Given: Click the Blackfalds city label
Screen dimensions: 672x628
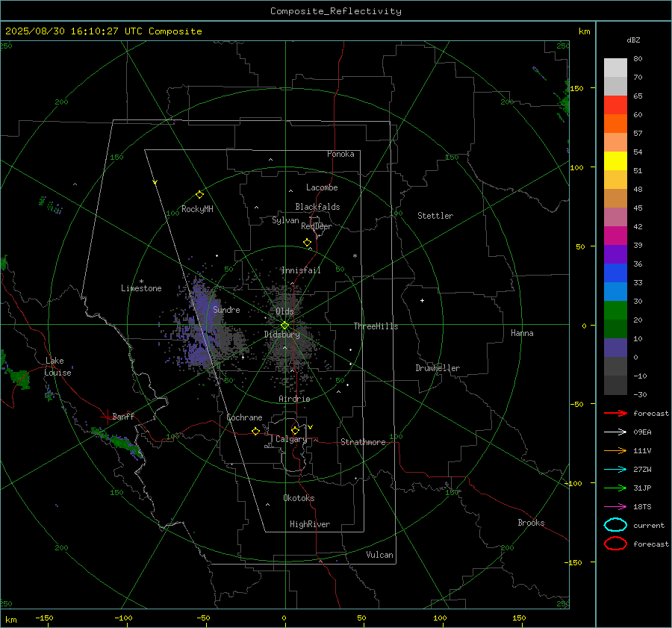Looking at the screenshot, I should click(x=317, y=207).
